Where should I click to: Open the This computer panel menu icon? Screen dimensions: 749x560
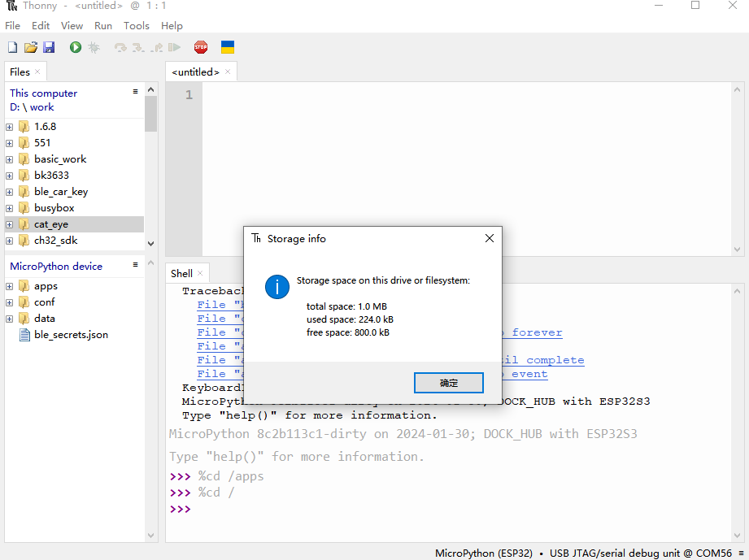coord(136,92)
